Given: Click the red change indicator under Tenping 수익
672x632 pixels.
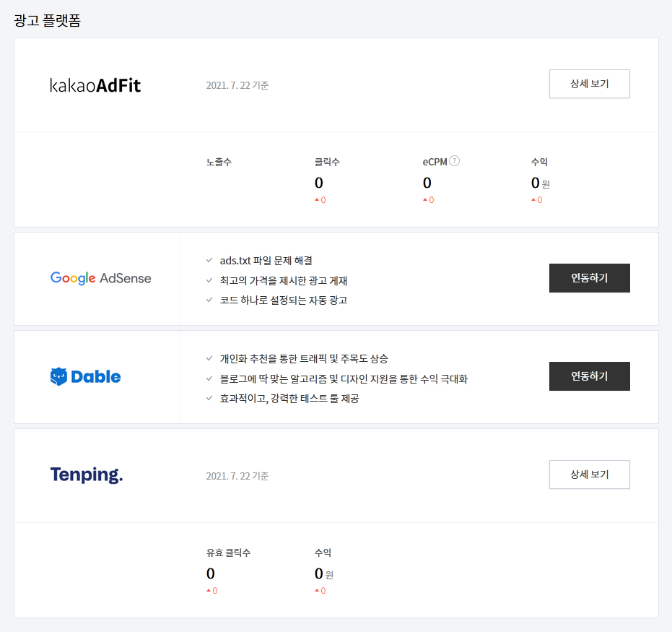Looking at the screenshot, I should (320, 590).
